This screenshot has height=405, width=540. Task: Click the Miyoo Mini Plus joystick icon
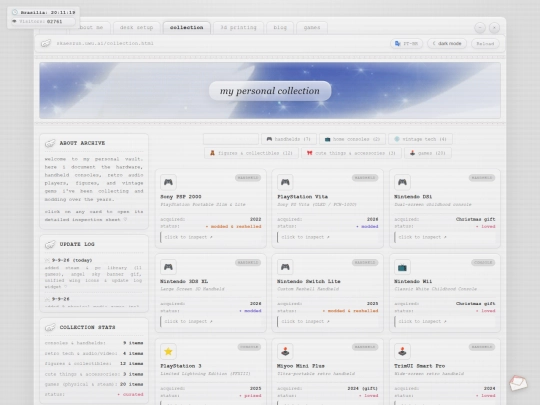pyautogui.click(x=285, y=351)
